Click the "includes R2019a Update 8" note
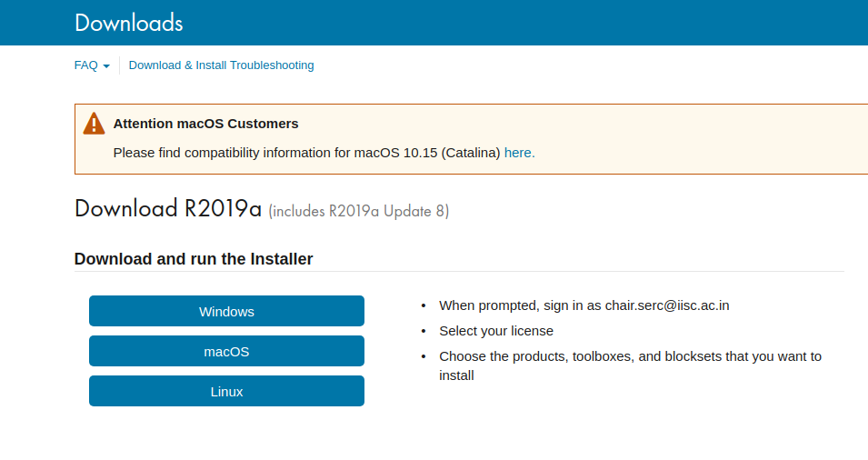 pos(359,212)
